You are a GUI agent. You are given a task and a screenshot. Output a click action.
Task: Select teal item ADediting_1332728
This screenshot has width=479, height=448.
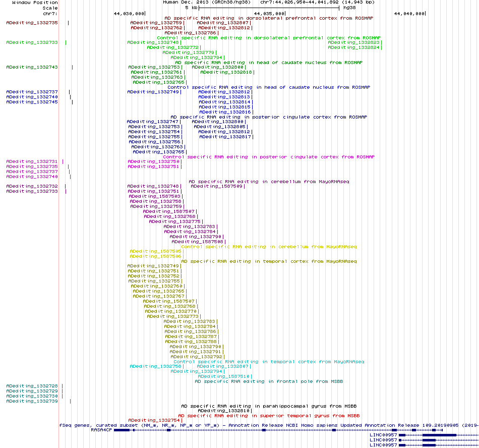pyautogui.click(x=32, y=386)
